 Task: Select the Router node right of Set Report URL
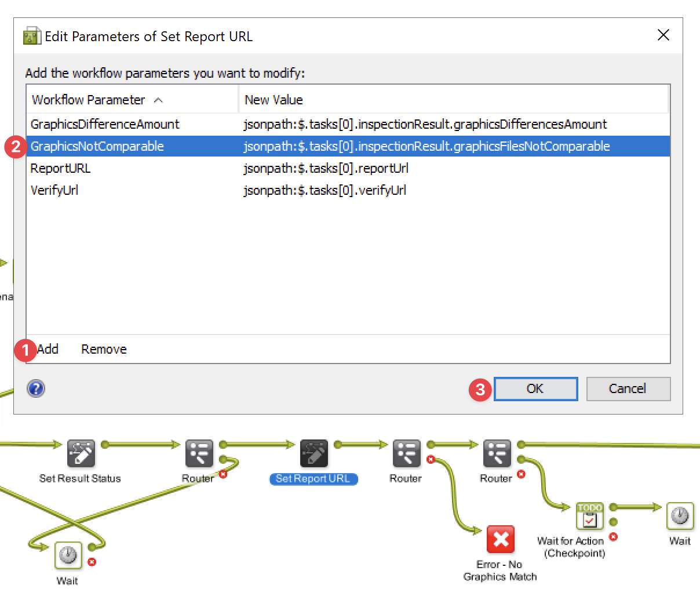406,453
